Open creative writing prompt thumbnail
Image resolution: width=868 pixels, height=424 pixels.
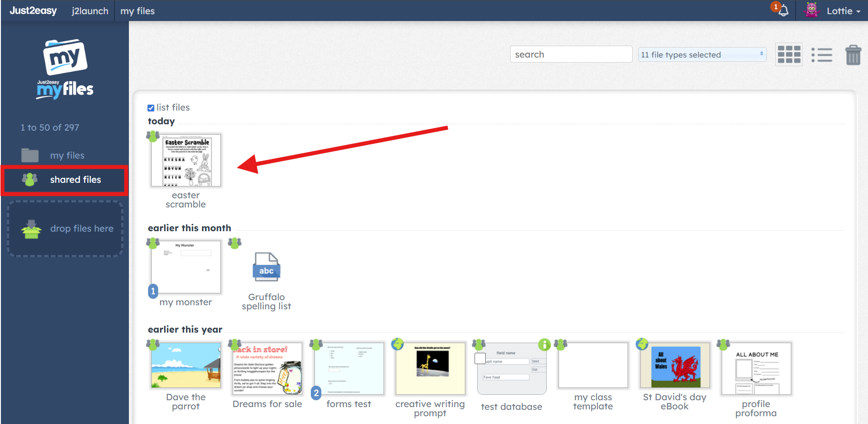coord(430,369)
